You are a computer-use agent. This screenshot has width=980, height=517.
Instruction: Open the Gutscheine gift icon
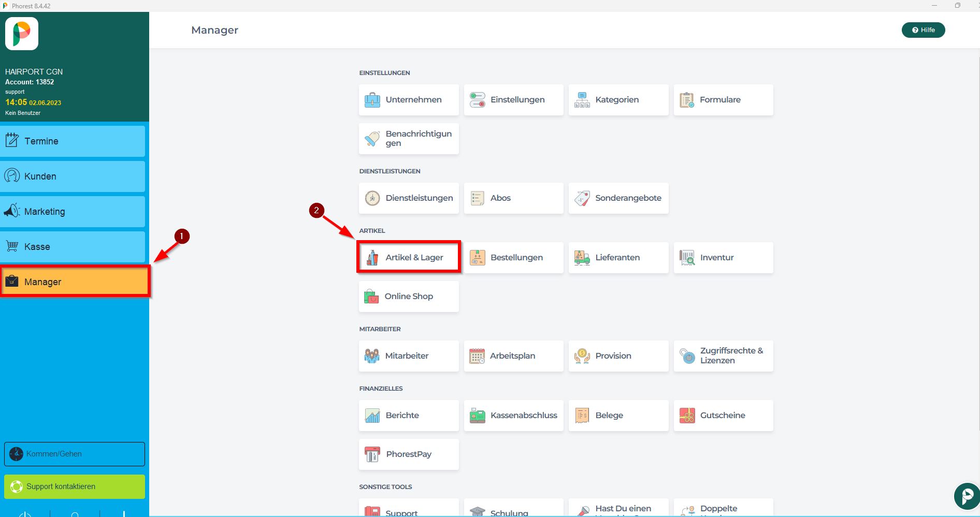click(x=687, y=416)
